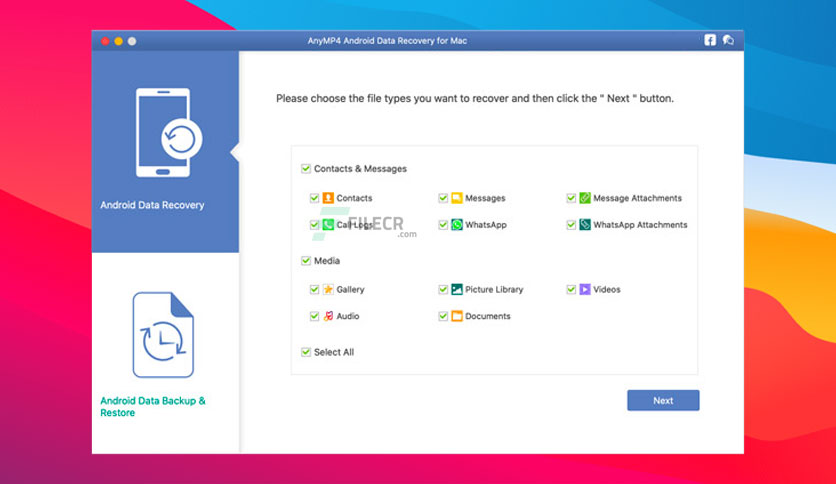Click the Videos purple play icon

coord(585,289)
